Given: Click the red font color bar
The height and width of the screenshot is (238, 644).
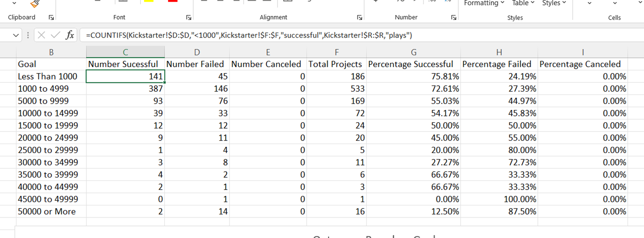Looking at the screenshot, I should [173, 1].
